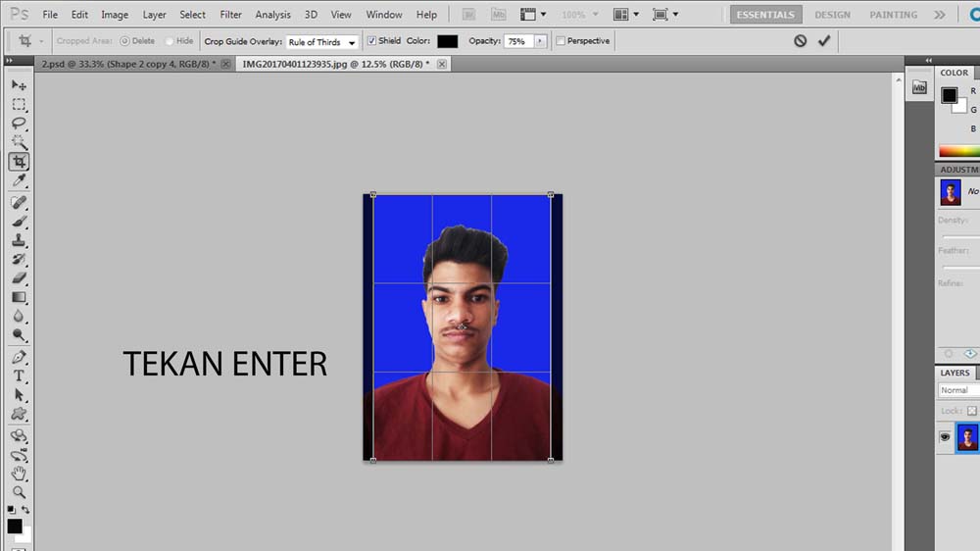
Task: Select the 3D Orbit camera tool
Action: [19, 455]
